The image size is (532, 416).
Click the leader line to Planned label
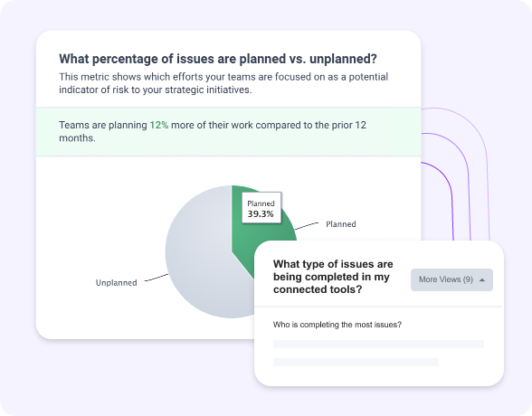[x=307, y=226]
